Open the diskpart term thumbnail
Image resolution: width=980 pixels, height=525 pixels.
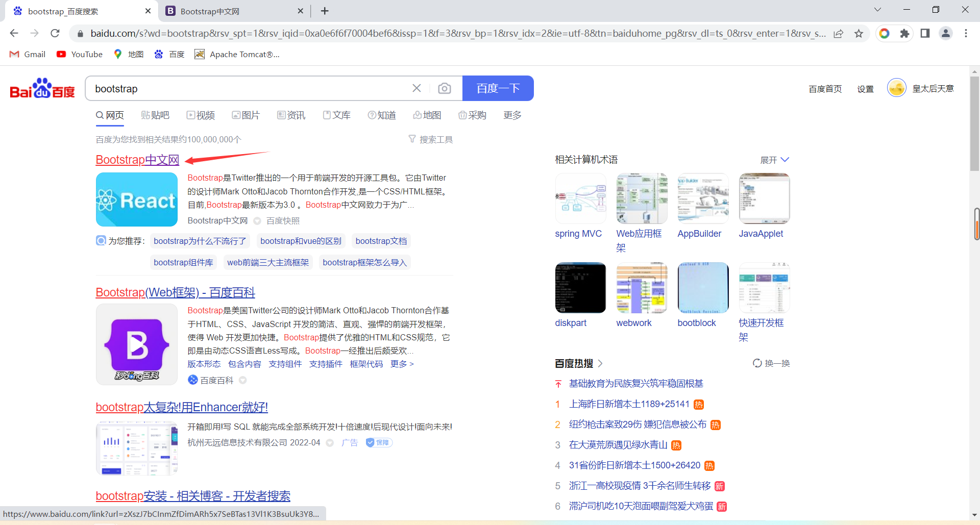tap(580, 288)
